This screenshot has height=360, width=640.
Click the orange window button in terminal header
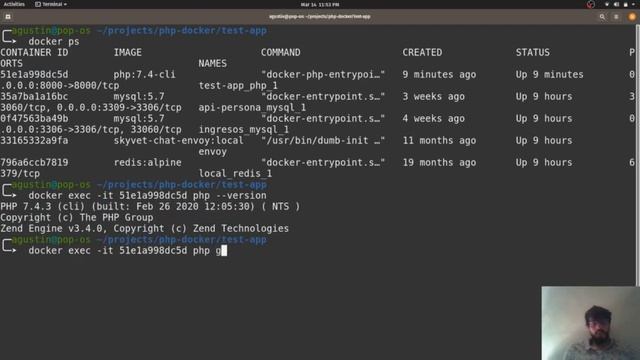coord(632,17)
